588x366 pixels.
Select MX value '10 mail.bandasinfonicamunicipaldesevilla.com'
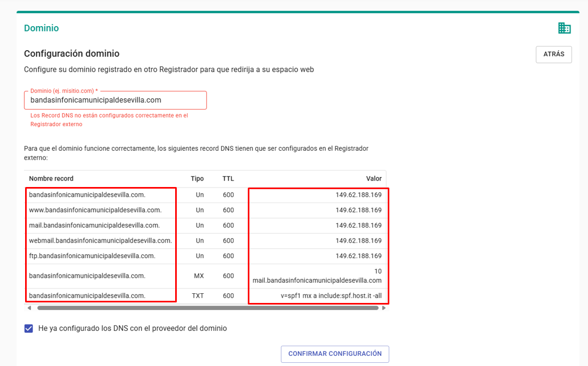(317, 276)
